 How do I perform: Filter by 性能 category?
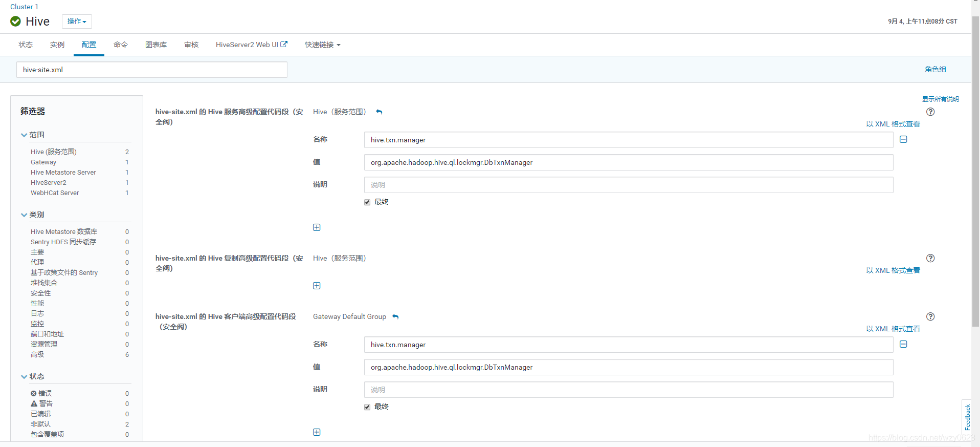37,303
